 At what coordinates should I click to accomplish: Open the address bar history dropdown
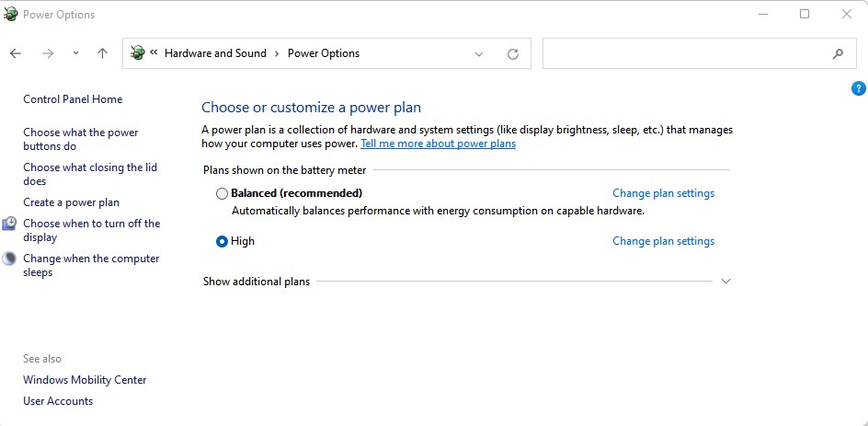[x=479, y=54]
